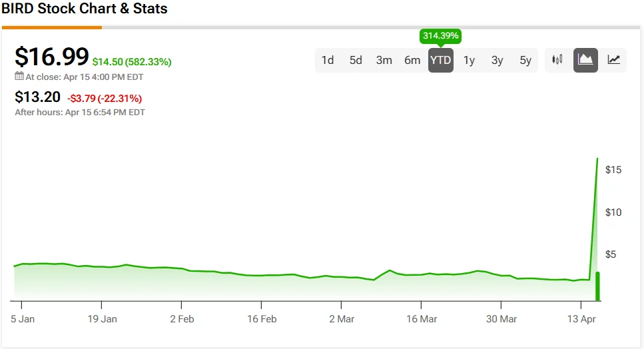Click the After hours timestamp text
644x349 pixels.
pos(80,112)
